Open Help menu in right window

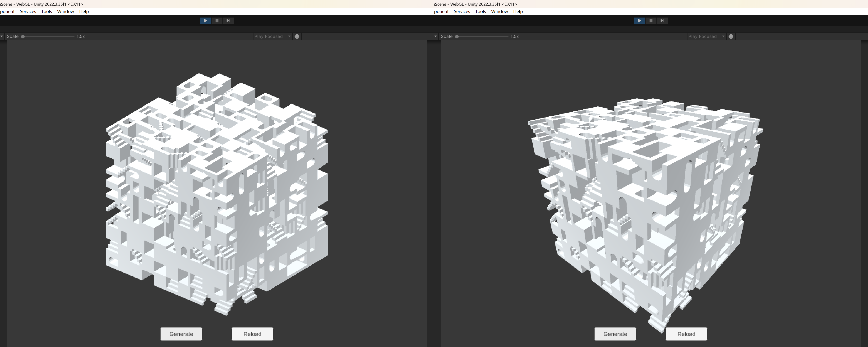tap(518, 11)
